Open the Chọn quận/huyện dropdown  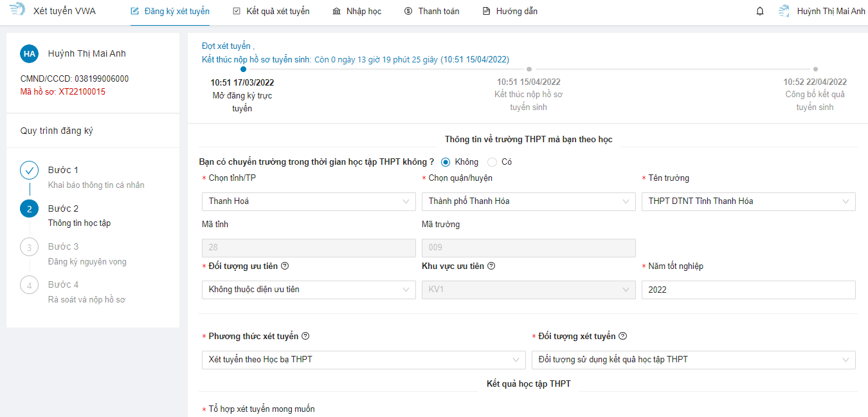coord(529,201)
